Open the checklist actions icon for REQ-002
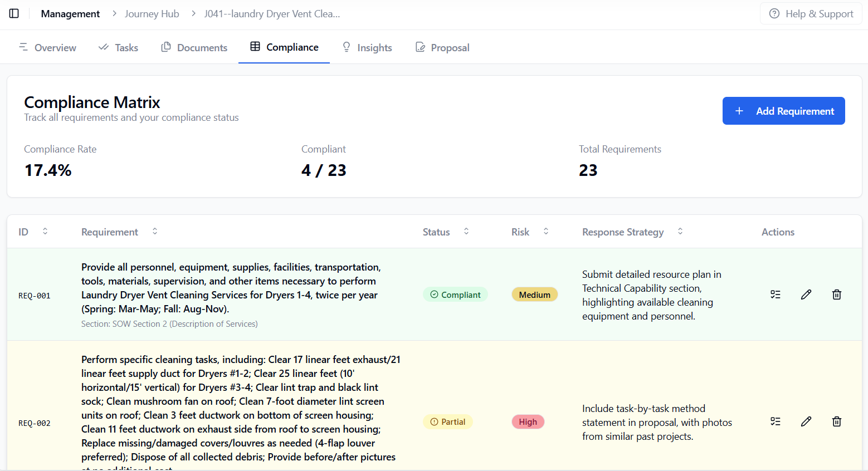Image resolution: width=868 pixels, height=471 pixels. (775, 421)
